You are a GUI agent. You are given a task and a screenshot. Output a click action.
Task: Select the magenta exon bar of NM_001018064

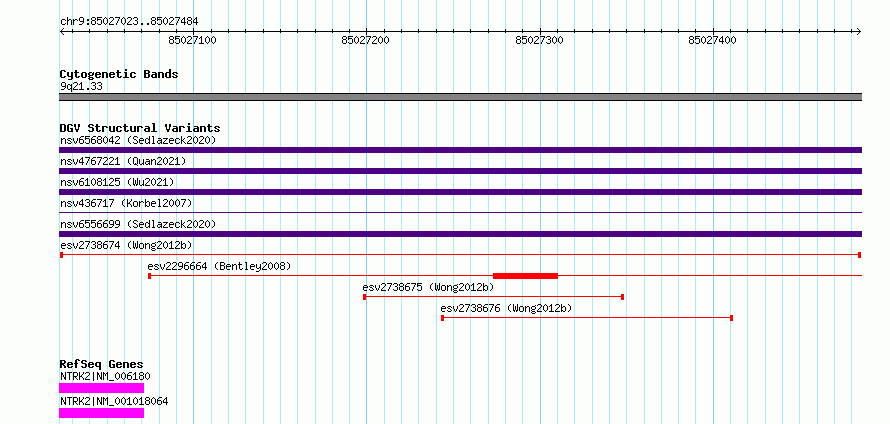coord(102,413)
